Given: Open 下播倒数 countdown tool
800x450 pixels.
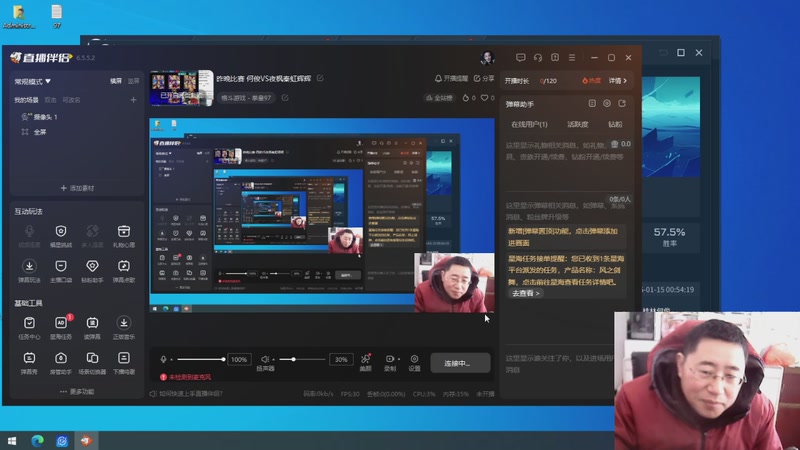Looking at the screenshot, I should (x=123, y=363).
